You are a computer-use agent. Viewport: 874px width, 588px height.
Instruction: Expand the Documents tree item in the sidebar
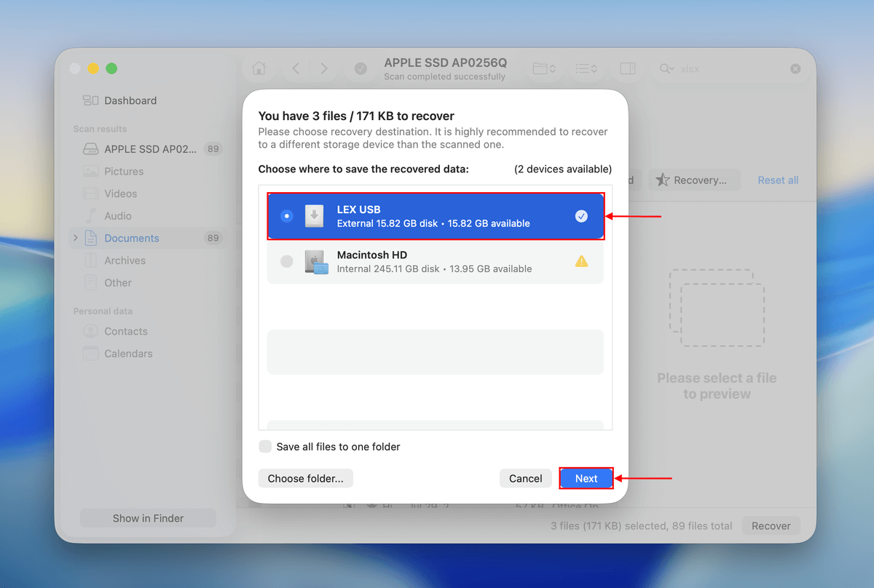(x=75, y=238)
